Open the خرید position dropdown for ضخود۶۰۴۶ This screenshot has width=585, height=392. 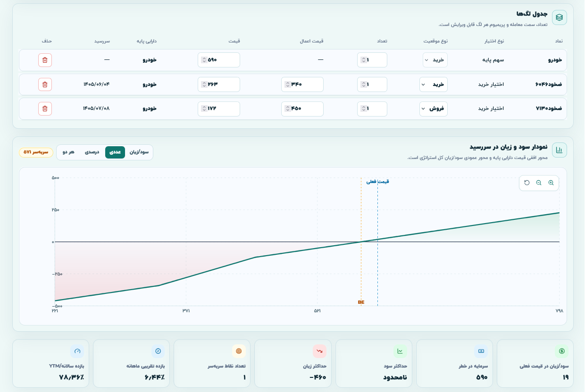(x=434, y=84)
